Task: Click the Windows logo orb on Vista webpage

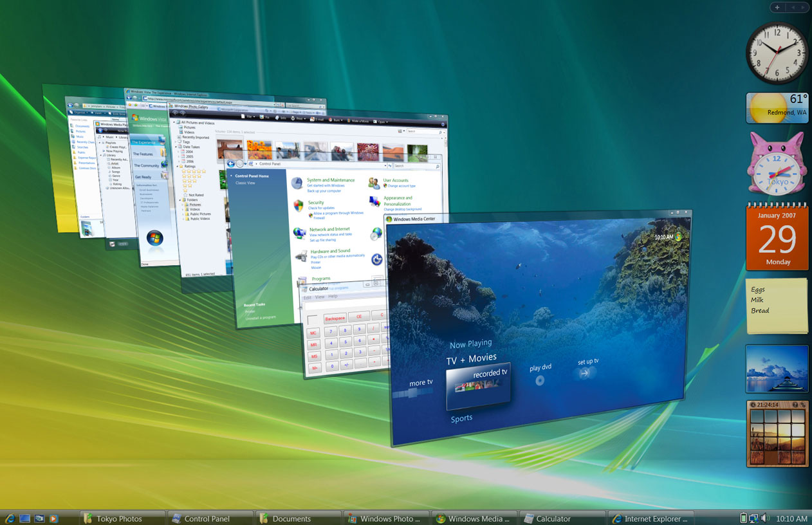Action: click(x=155, y=238)
